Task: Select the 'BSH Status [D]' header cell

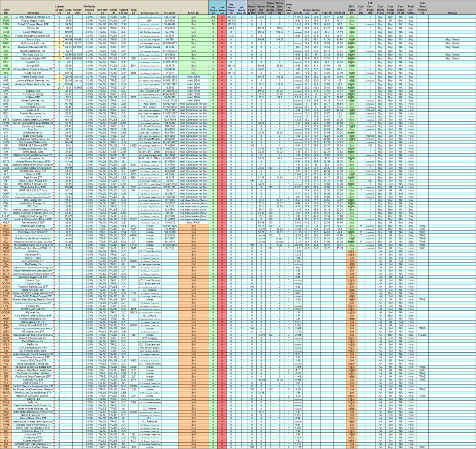Action: click(352, 8)
